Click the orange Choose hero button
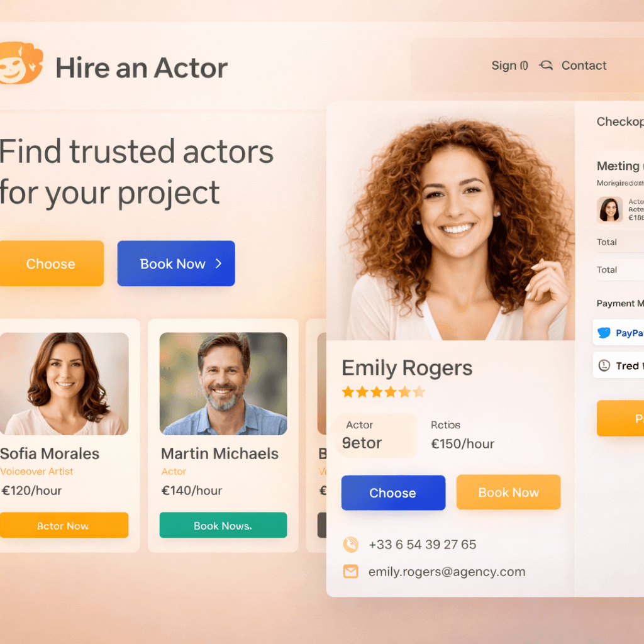Screen dimensions: 644x644 (52, 264)
